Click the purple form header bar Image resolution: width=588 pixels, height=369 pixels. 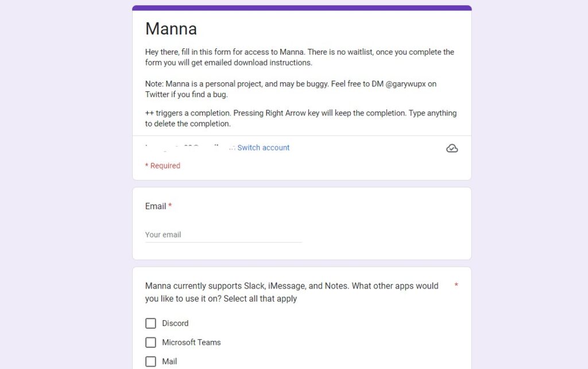pos(301,8)
